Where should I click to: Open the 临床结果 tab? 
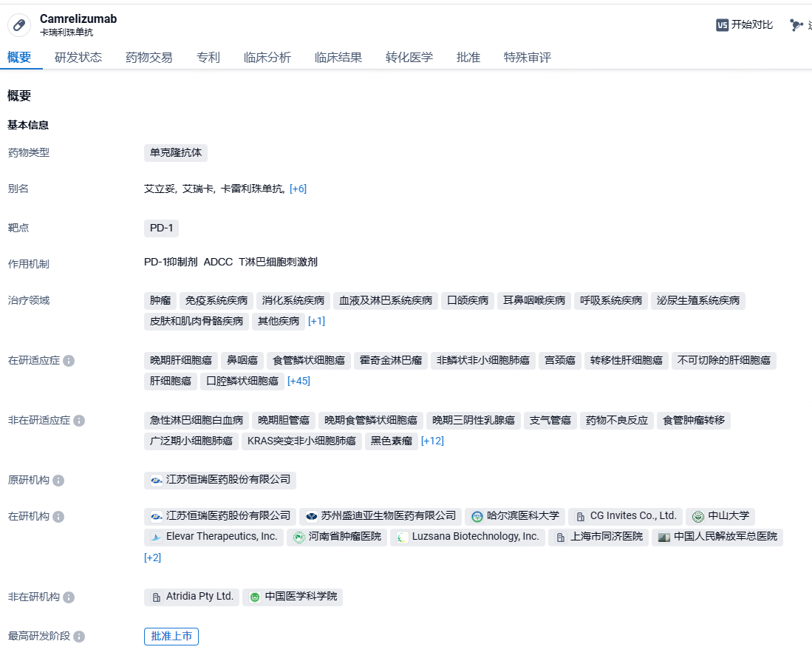pyautogui.click(x=338, y=58)
